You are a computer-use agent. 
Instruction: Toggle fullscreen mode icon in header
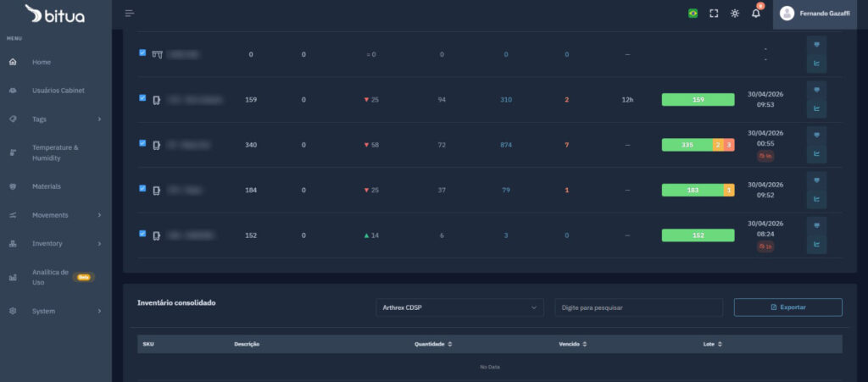tap(714, 14)
